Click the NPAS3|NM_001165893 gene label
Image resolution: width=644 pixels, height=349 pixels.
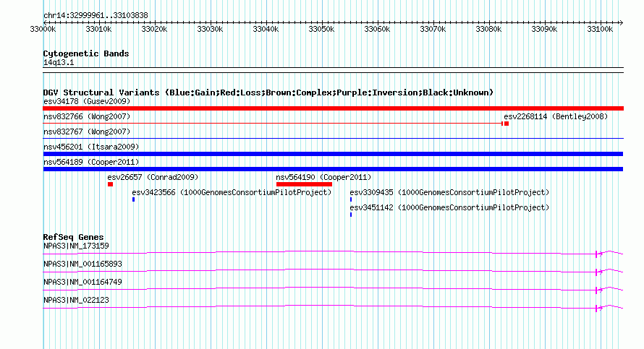82,264
